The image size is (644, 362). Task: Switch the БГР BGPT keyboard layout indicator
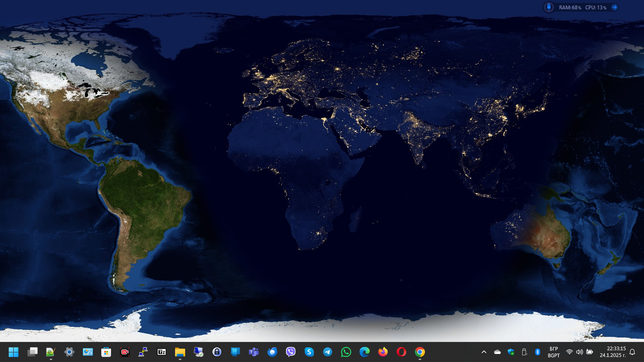[x=554, y=352]
